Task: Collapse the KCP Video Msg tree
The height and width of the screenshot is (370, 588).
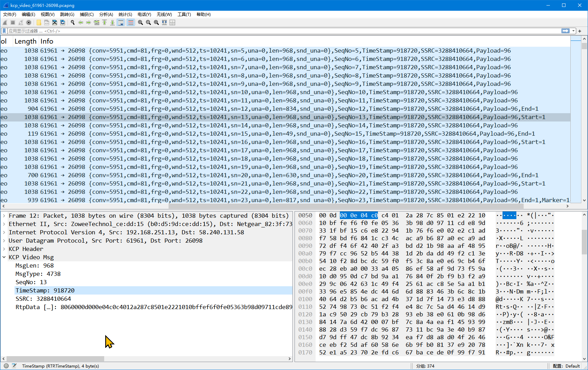Action: [4, 257]
